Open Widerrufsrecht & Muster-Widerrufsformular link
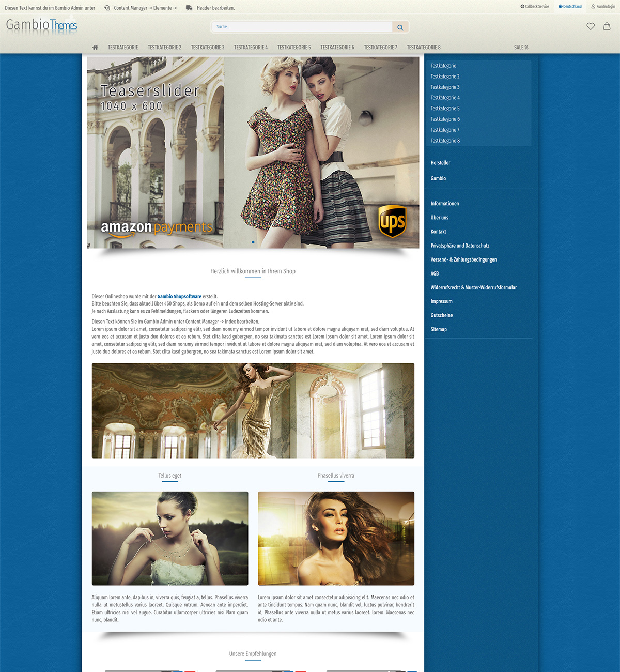Image resolution: width=620 pixels, height=672 pixels. pyautogui.click(x=473, y=287)
